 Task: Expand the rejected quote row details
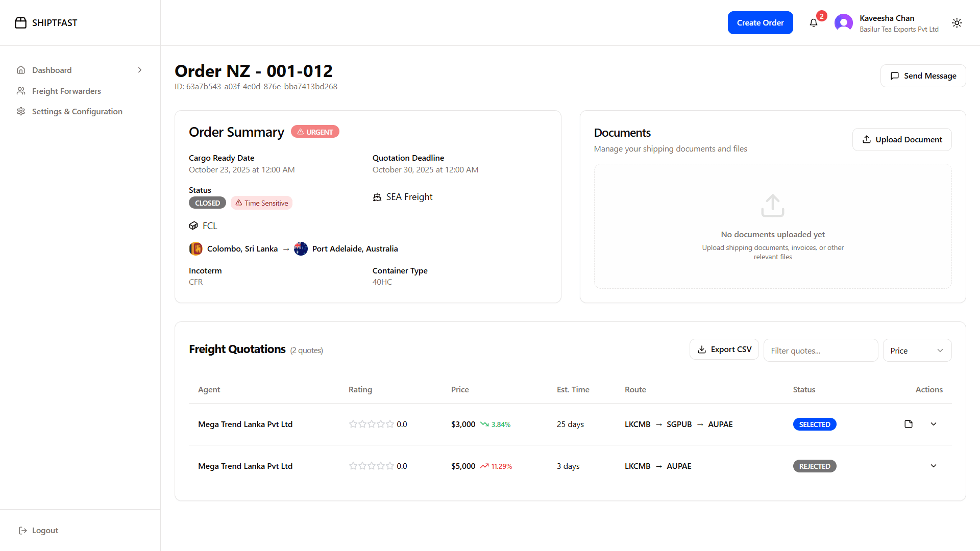click(934, 466)
